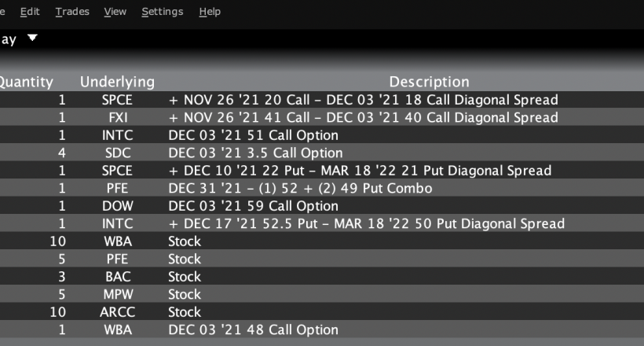The height and width of the screenshot is (346, 644).
Task: Select the PFE Put Combo trade
Action: [300, 189]
